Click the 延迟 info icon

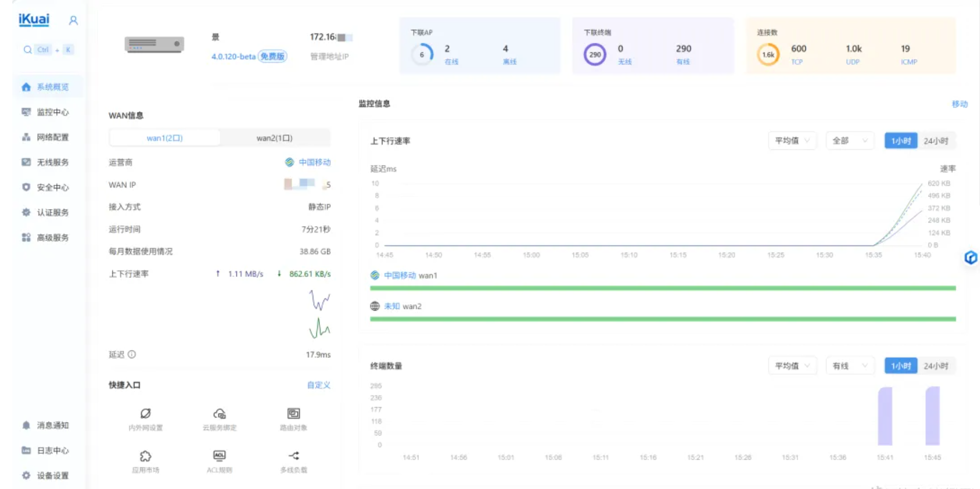click(132, 354)
